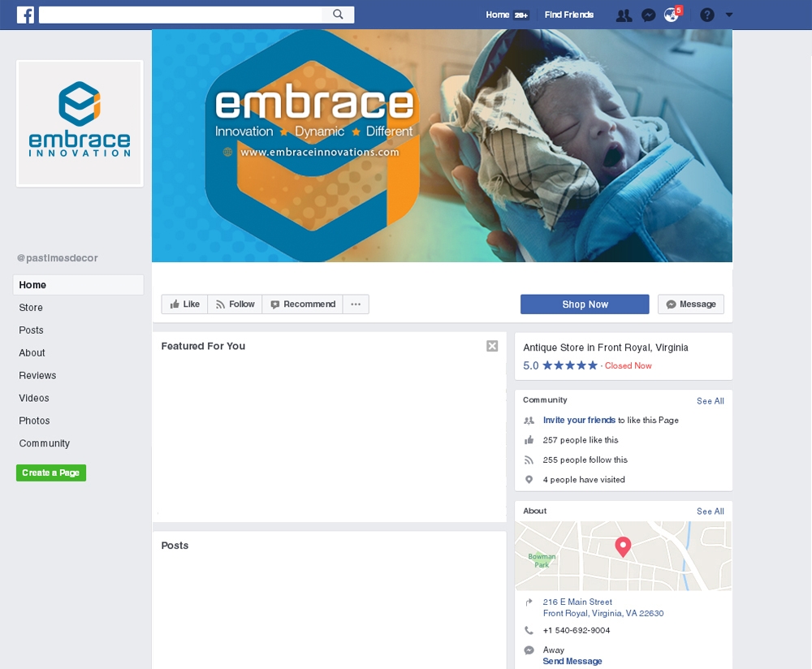The width and height of the screenshot is (812, 669).
Task: Open the Photos sidebar item
Action: [x=34, y=421]
